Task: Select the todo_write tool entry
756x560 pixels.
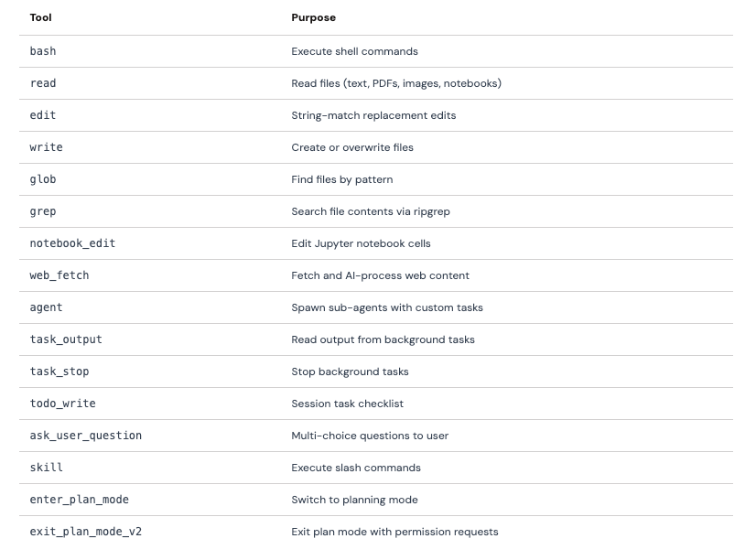Action: 62,404
